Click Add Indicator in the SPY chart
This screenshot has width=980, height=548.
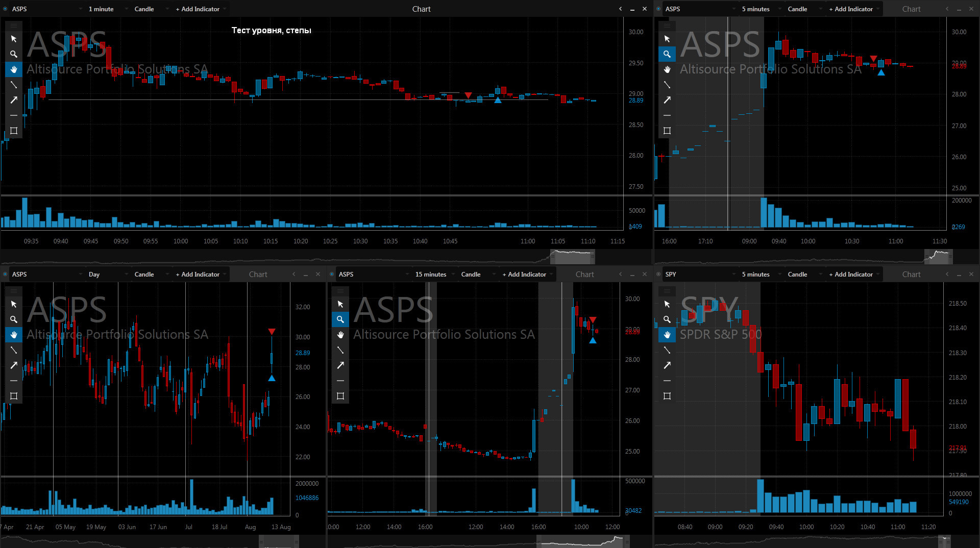coord(853,274)
